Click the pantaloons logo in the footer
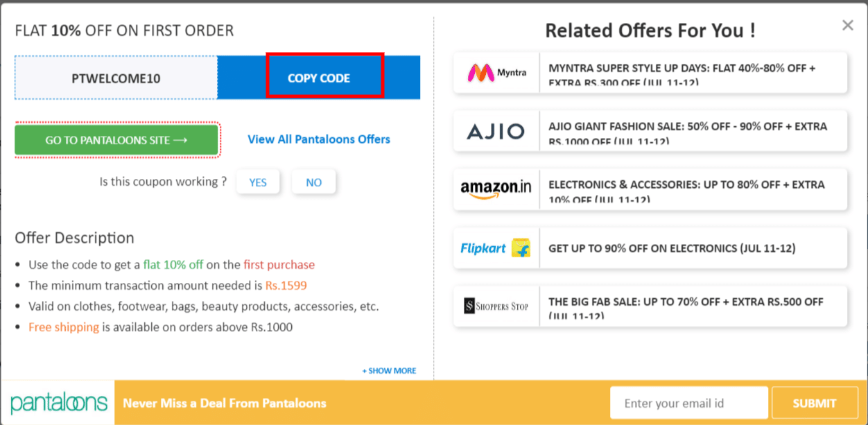The height and width of the screenshot is (425, 868). pyautogui.click(x=57, y=402)
